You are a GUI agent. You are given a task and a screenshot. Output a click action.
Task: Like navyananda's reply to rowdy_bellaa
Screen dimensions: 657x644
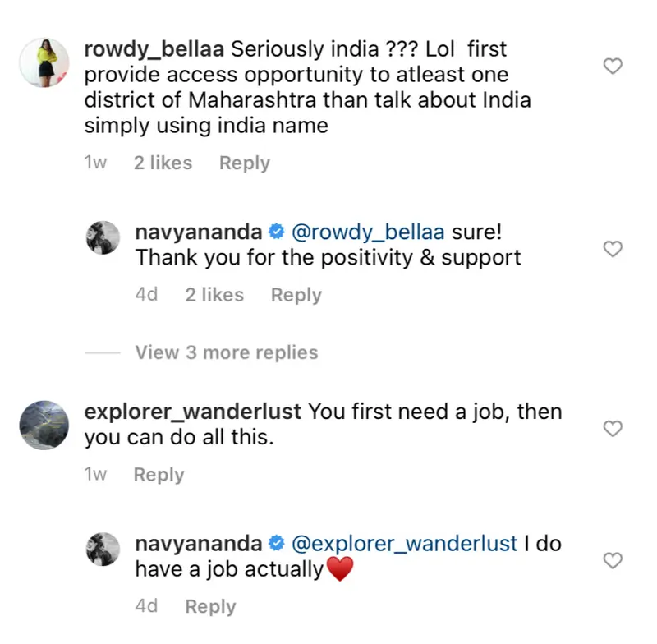coord(613,248)
